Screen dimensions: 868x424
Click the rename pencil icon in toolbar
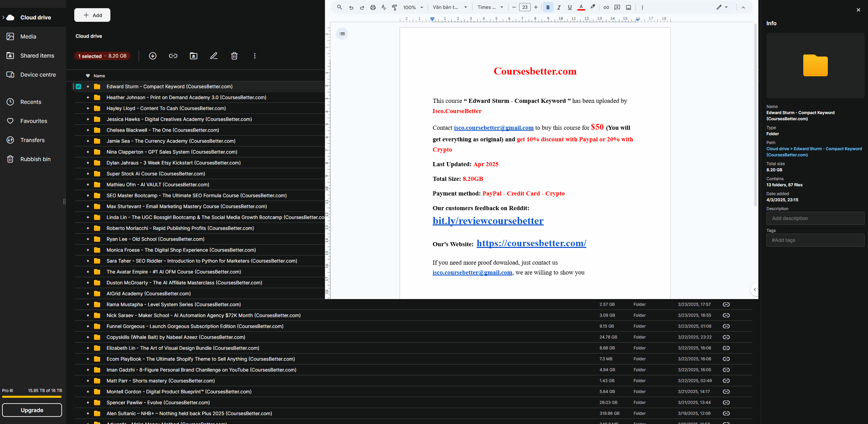[x=214, y=56]
